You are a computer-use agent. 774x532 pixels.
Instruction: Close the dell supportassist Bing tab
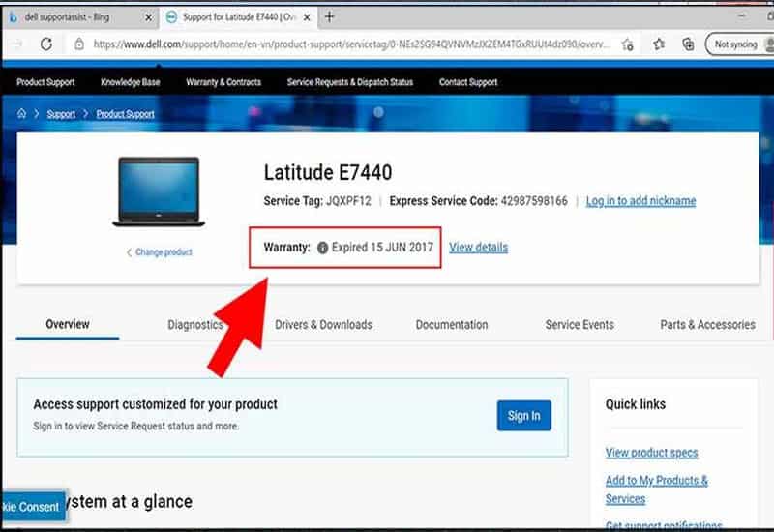[146, 17]
